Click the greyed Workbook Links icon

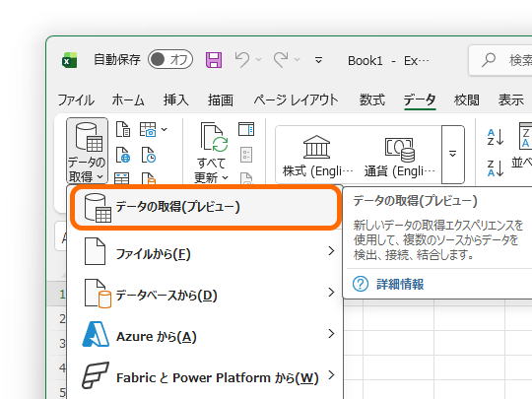[246, 178]
